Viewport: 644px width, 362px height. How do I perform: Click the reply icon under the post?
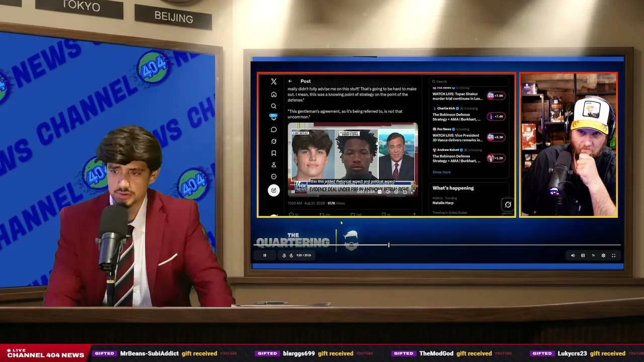[291, 215]
